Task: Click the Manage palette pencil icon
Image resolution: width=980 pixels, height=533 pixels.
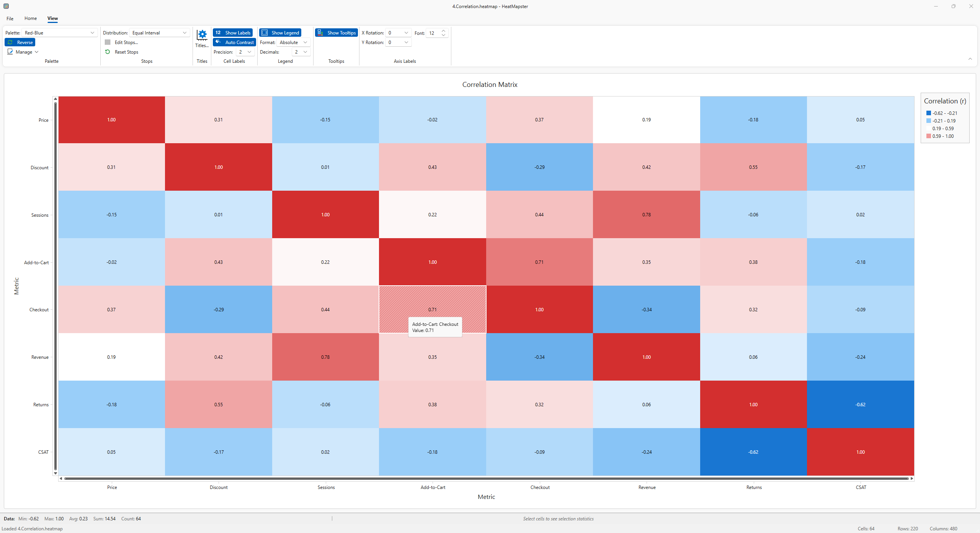Action: (10, 52)
